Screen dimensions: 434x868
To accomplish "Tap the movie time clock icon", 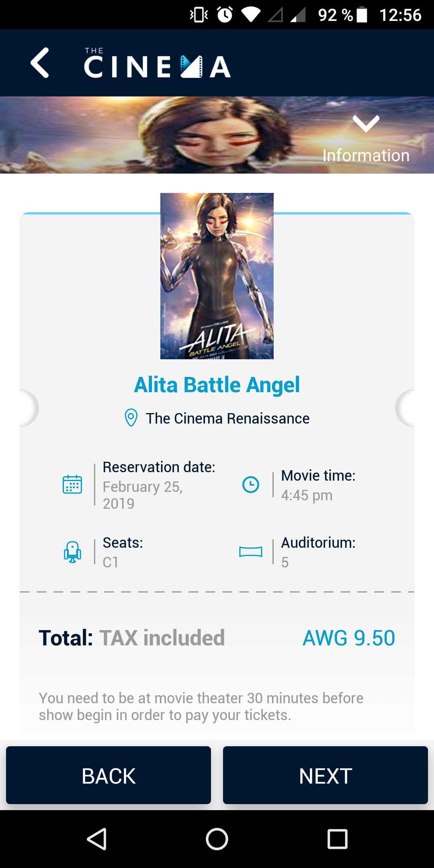I will [251, 485].
